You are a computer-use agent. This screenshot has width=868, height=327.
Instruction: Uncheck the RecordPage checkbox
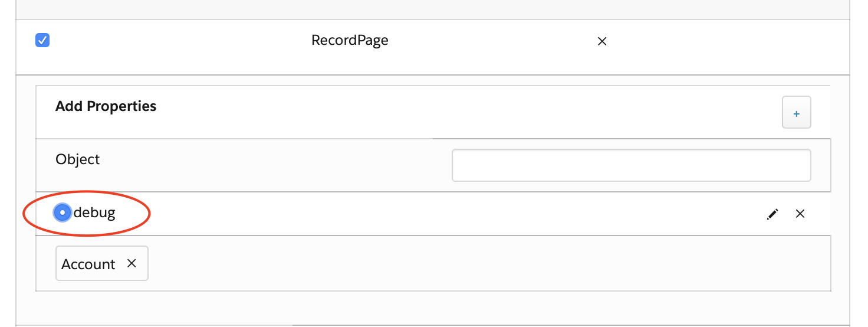point(42,41)
